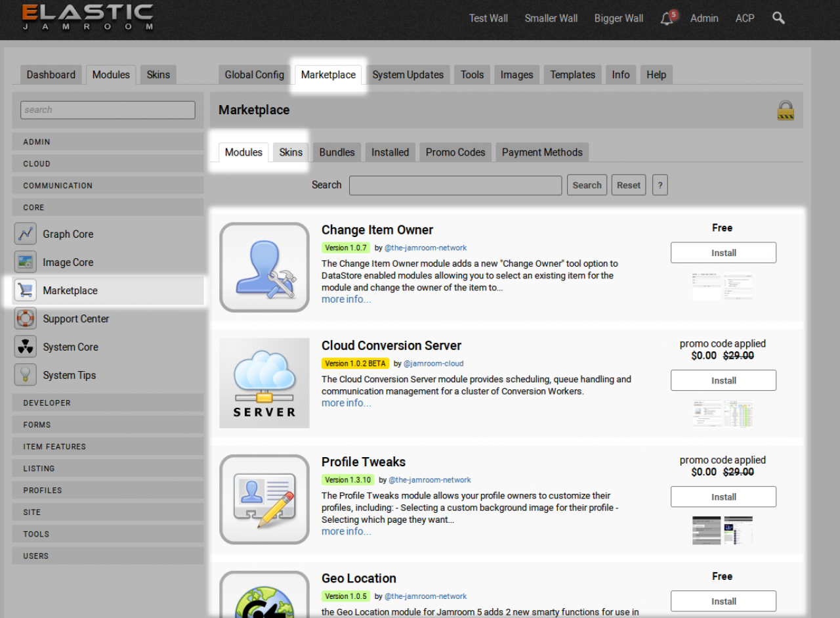Open more info for Profile Tweaks
This screenshot has height=618, width=840.
point(346,531)
